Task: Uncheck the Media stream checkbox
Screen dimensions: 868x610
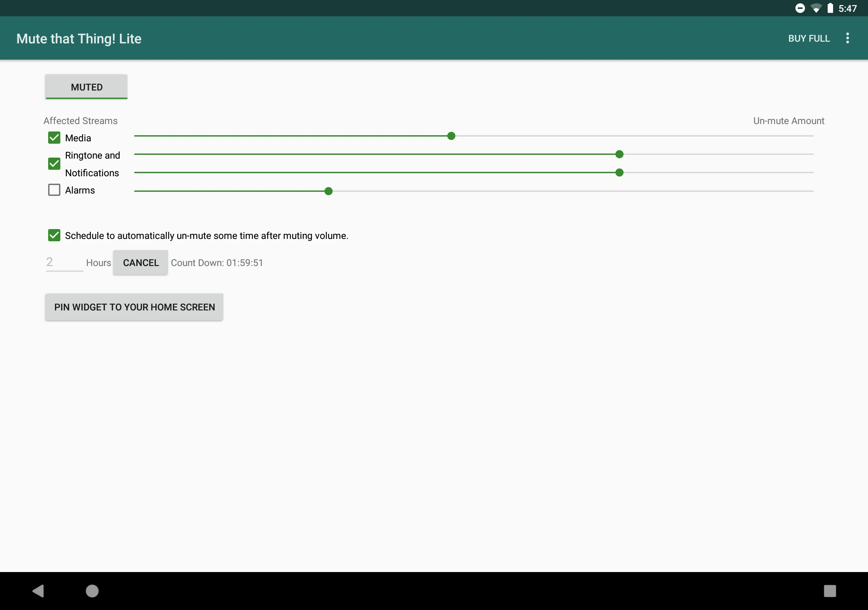Action: click(x=54, y=138)
